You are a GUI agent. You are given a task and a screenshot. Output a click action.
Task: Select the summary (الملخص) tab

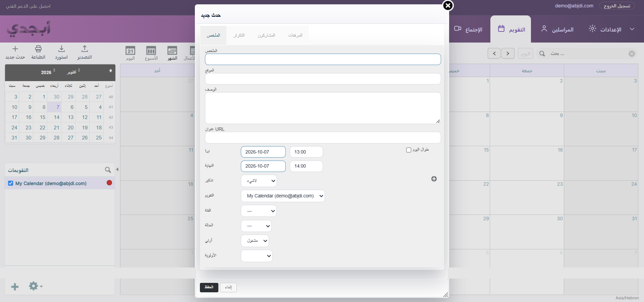pyautogui.click(x=213, y=35)
